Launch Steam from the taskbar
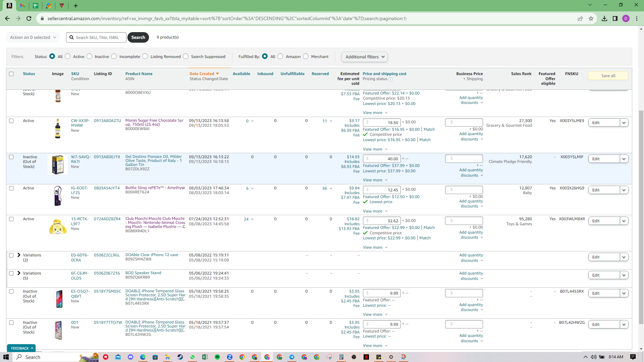 tap(180, 357)
